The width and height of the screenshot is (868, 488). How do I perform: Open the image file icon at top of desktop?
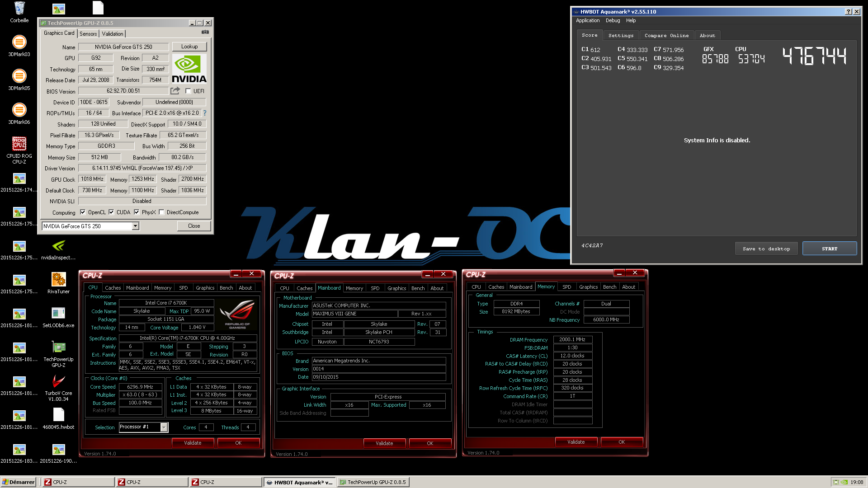tap(59, 9)
